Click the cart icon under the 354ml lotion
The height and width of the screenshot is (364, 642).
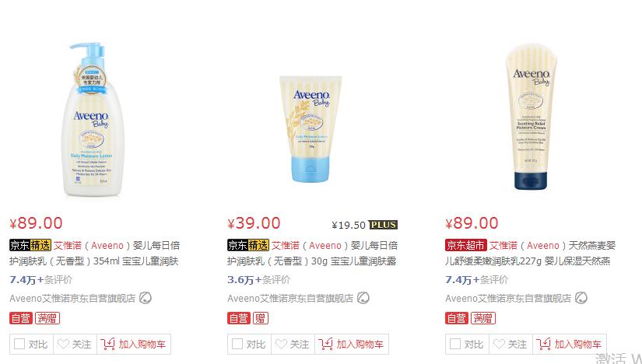point(107,344)
